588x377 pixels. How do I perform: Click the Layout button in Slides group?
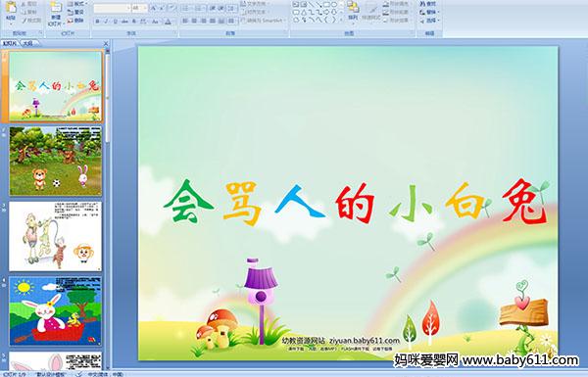point(76,4)
